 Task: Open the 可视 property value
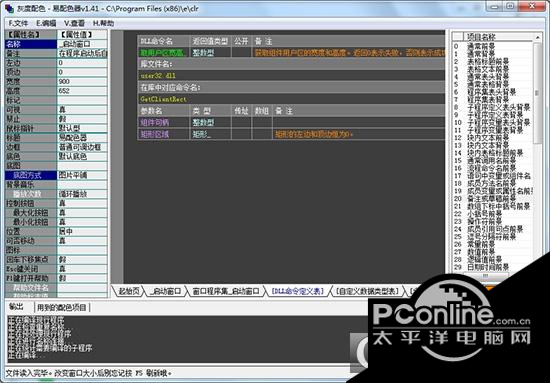tap(82, 109)
